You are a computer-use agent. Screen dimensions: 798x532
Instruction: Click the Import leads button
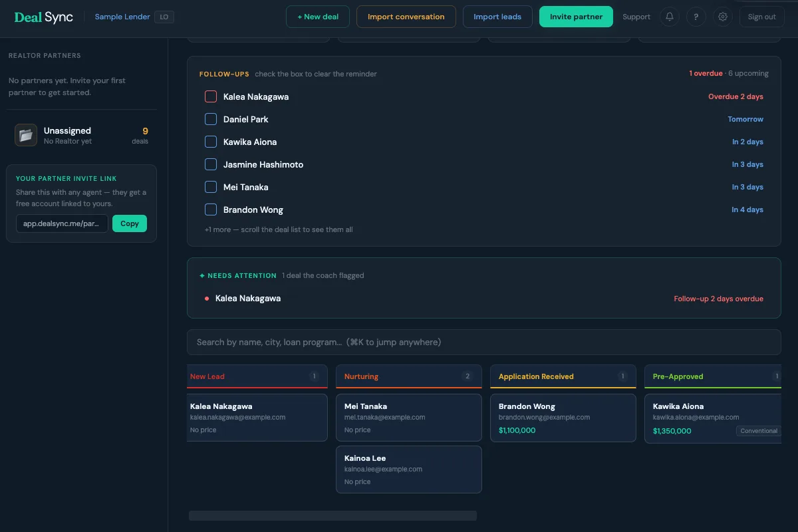pos(497,17)
